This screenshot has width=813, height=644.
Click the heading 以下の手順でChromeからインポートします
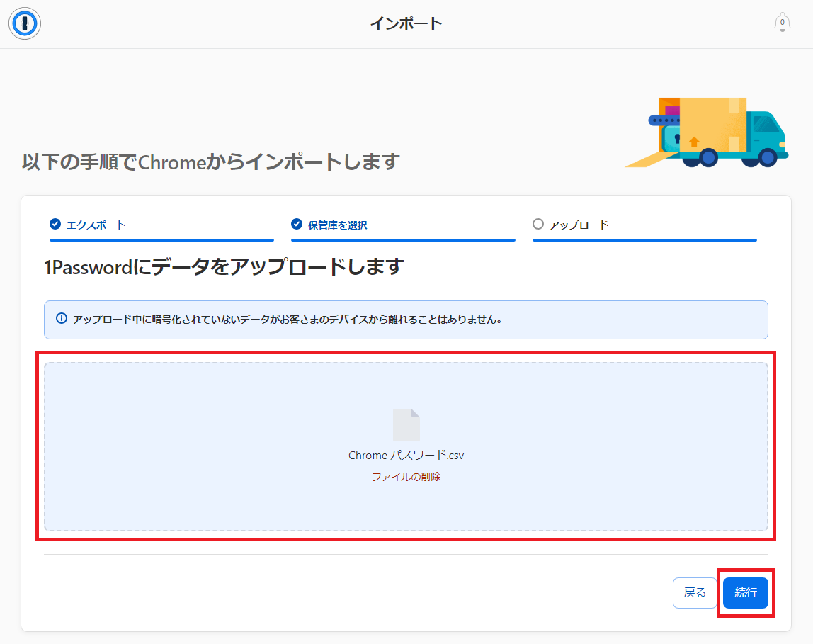click(210, 162)
